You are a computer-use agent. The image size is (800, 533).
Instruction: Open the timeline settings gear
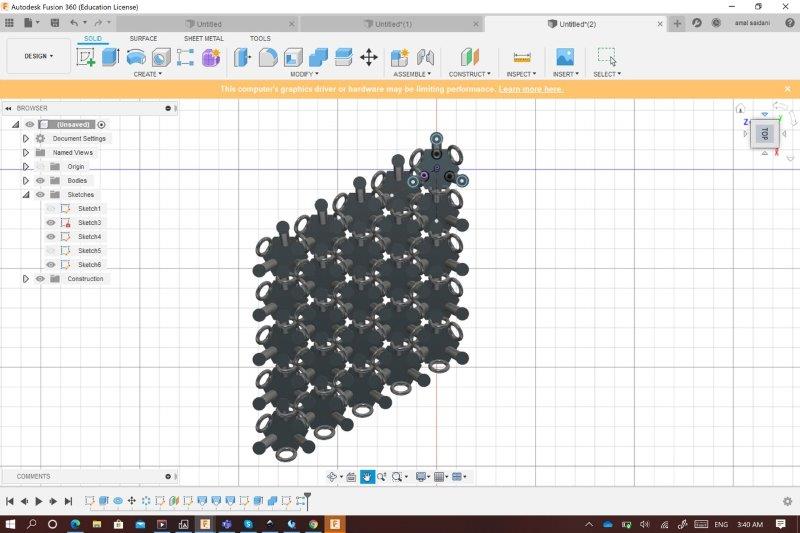click(x=787, y=501)
